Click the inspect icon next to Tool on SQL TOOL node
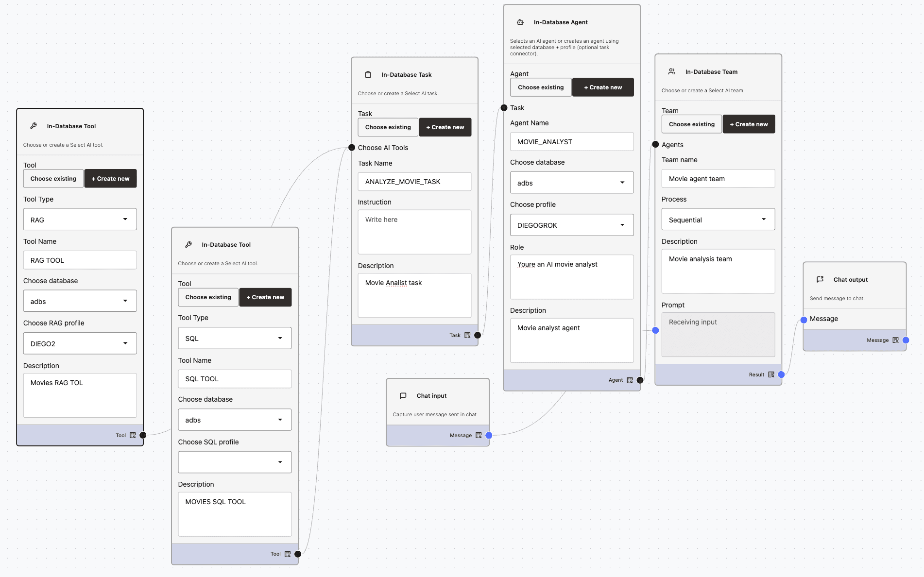 point(288,553)
